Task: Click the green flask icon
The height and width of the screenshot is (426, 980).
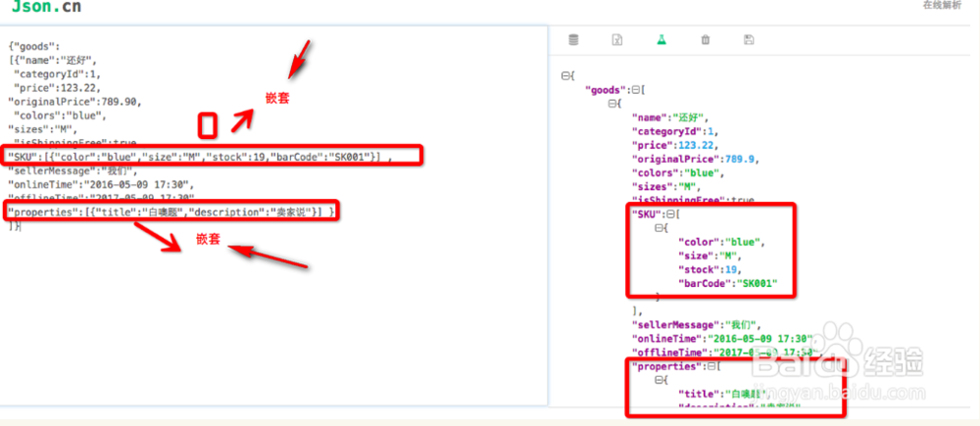Action: click(x=661, y=40)
